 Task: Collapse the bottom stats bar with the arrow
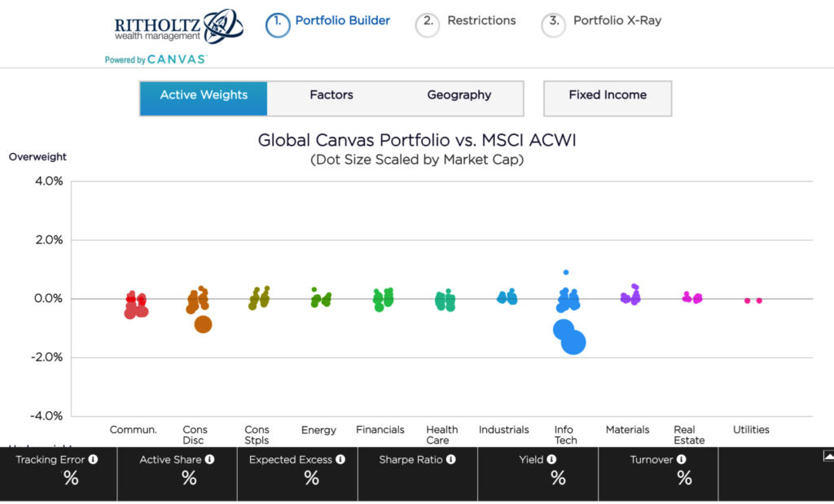[827, 456]
